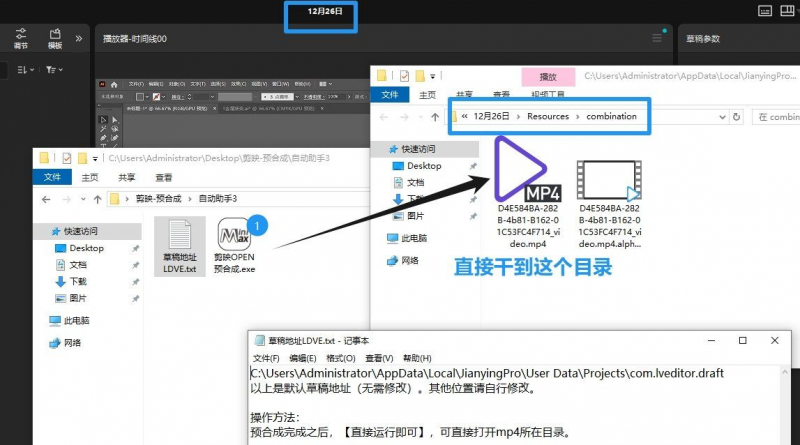Refresh the combination folder
The width and height of the screenshot is (800, 445).
[x=736, y=117]
